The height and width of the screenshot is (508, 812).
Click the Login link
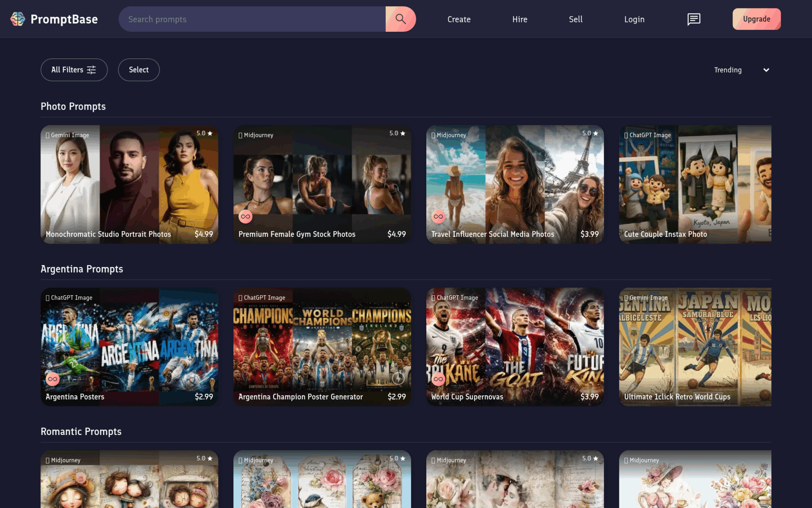pos(634,19)
